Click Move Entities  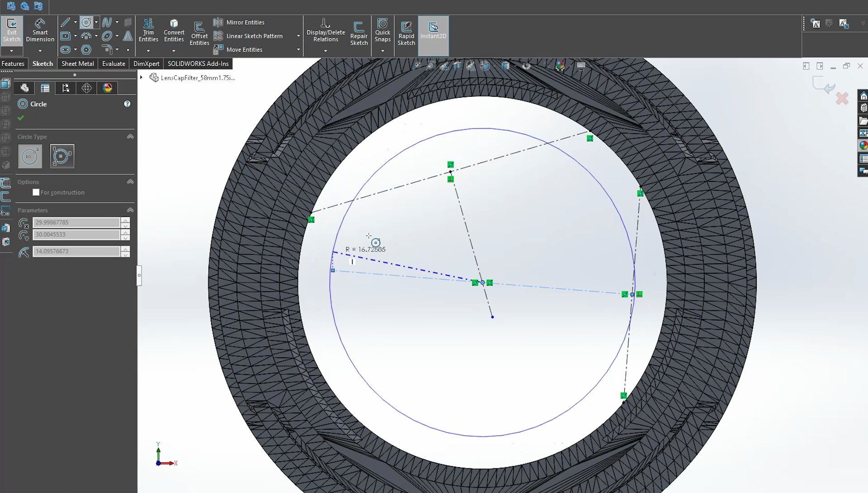[x=238, y=50]
